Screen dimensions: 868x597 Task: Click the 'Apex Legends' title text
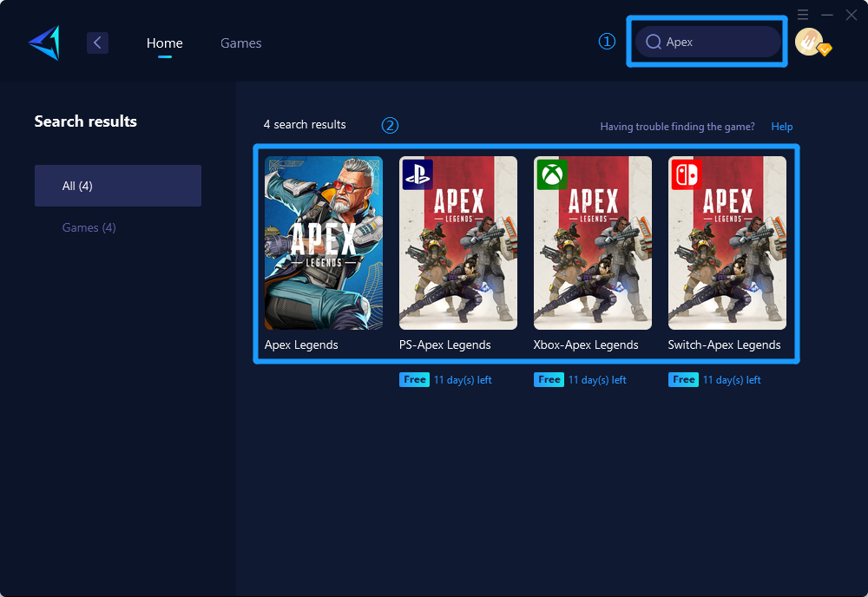[301, 344]
